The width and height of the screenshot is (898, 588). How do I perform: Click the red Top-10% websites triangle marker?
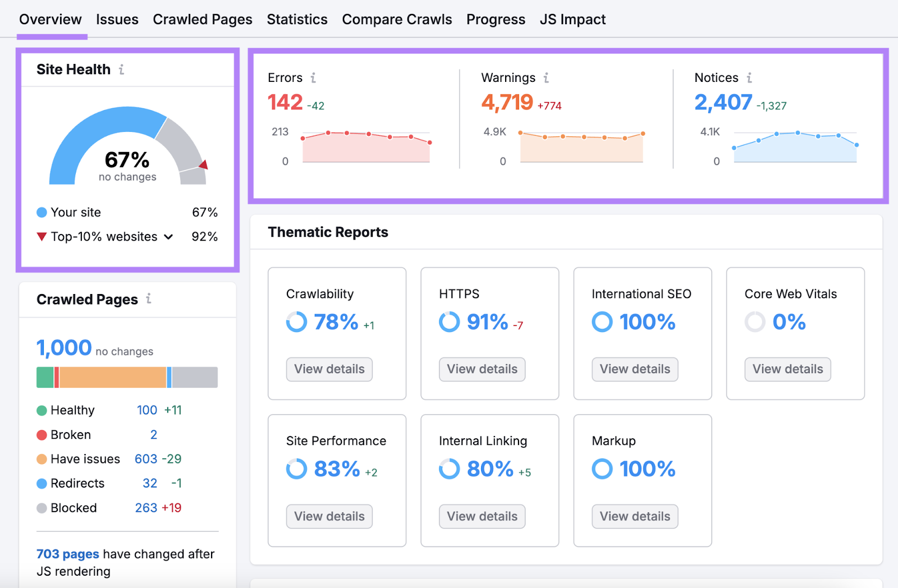click(x=42, y=237)
